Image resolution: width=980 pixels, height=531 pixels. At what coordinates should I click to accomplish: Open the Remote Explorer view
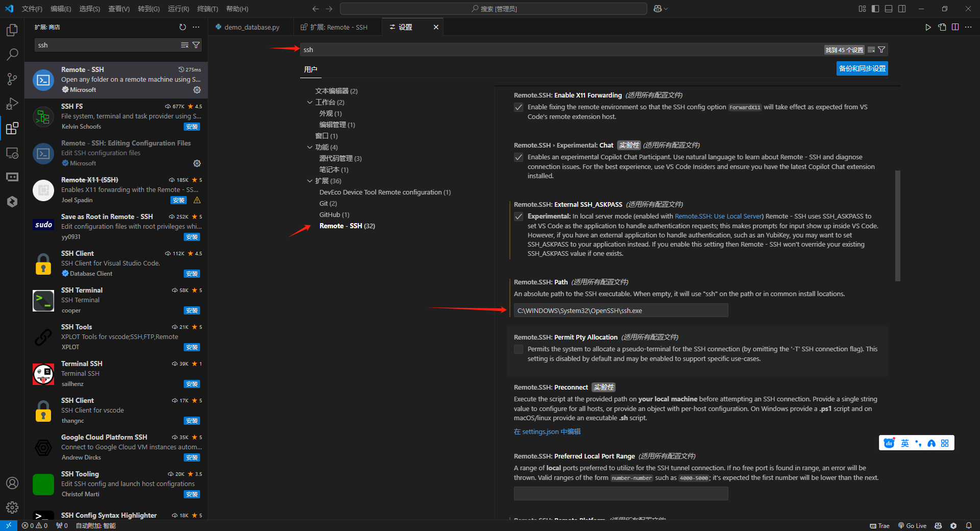point(12,153)
